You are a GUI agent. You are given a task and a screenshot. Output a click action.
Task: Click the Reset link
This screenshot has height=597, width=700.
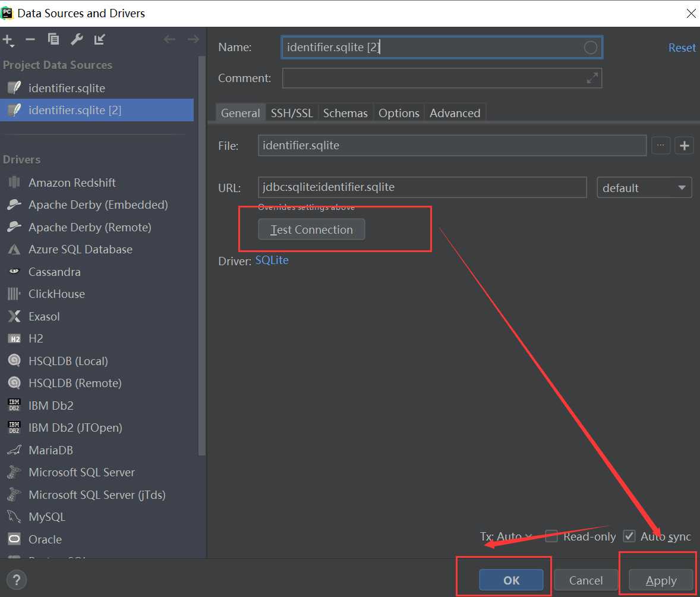point(682,48)
